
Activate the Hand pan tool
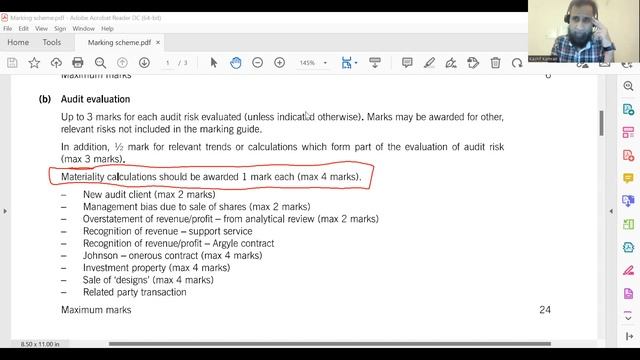pyautogui.click(x=236, y=63)
